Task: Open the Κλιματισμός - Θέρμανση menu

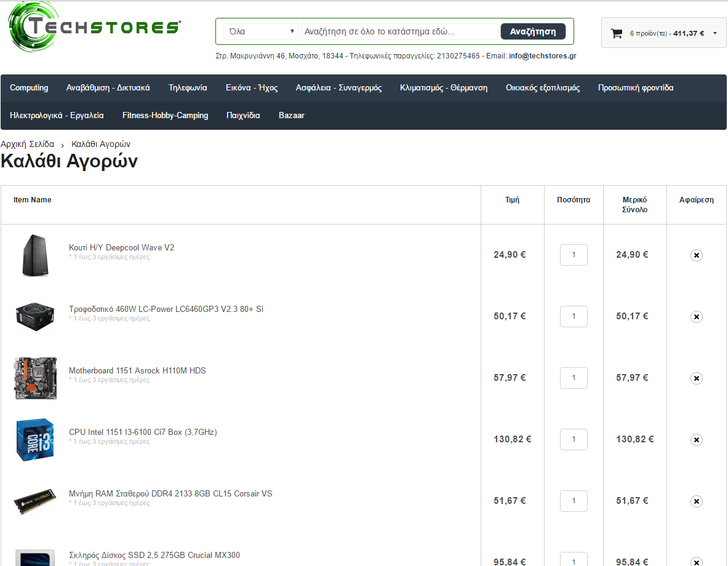Action: [444, 88]
